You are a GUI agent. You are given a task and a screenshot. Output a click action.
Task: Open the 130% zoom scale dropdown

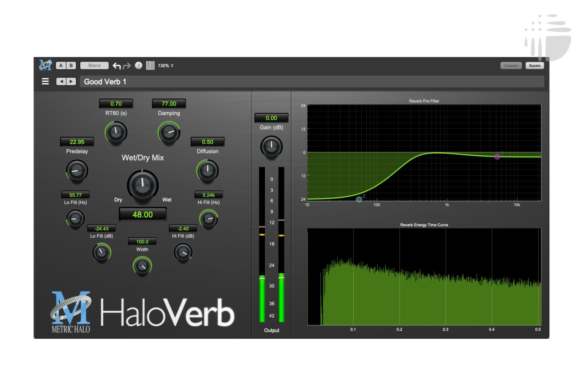tap(166, 66)
